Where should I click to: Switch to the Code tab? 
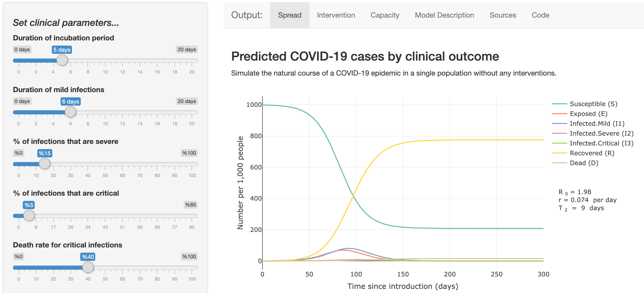point(540,15)
